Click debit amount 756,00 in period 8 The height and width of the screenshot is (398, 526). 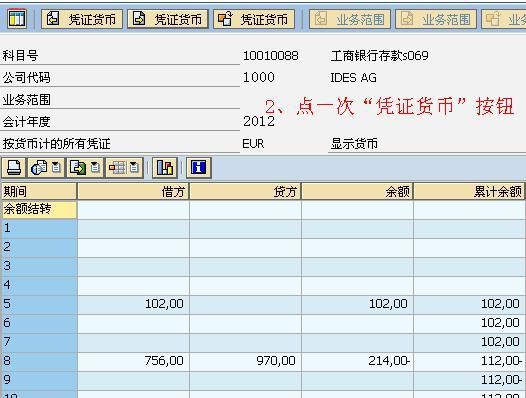click(164, 361)
